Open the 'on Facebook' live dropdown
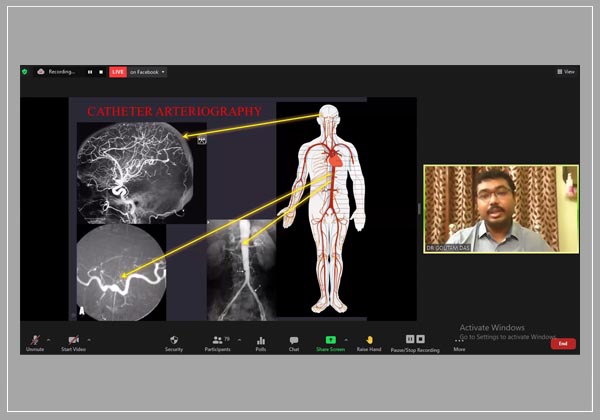This screenshot has height=420, width=600. [x=147, y=72]
